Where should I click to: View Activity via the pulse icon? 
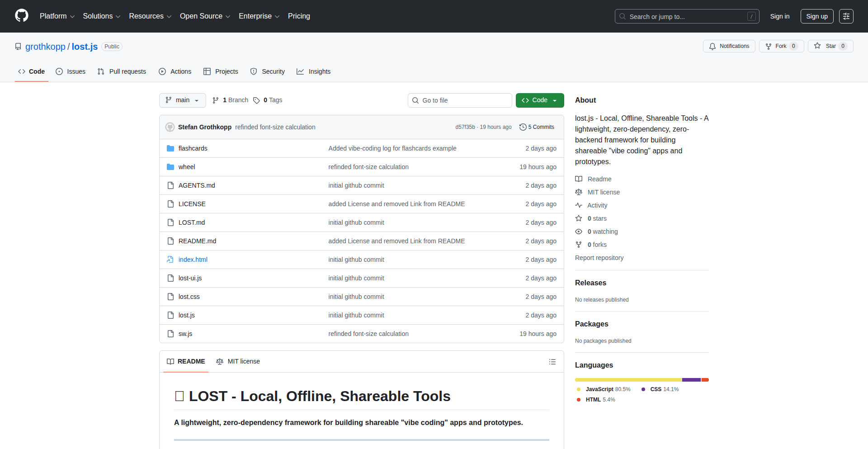(x=579, y=205)
